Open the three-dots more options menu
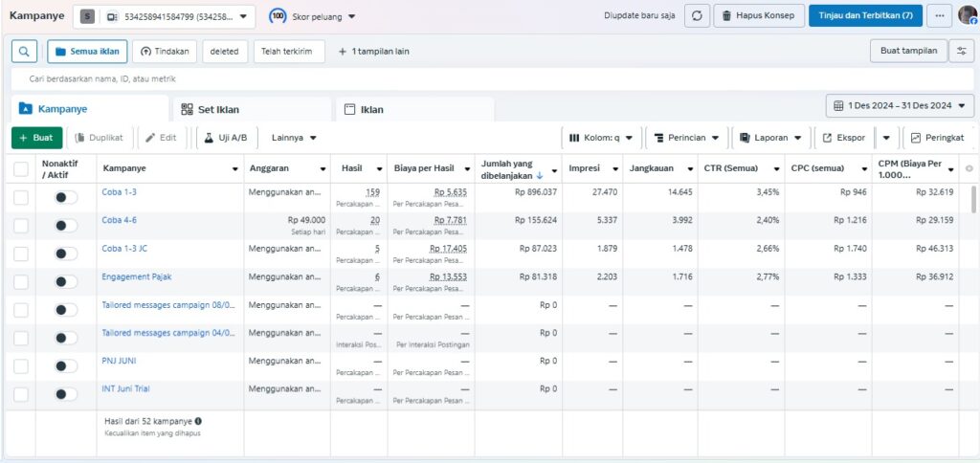980x463 pixels. pos(940,16)
